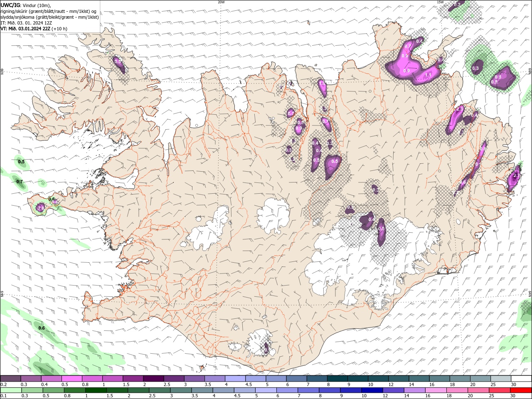This screenshot has height=399, width=532.
Task: Click the bright red 30 swatch in lower legend row
Action: pyautogui.click(x=520, y=390)
